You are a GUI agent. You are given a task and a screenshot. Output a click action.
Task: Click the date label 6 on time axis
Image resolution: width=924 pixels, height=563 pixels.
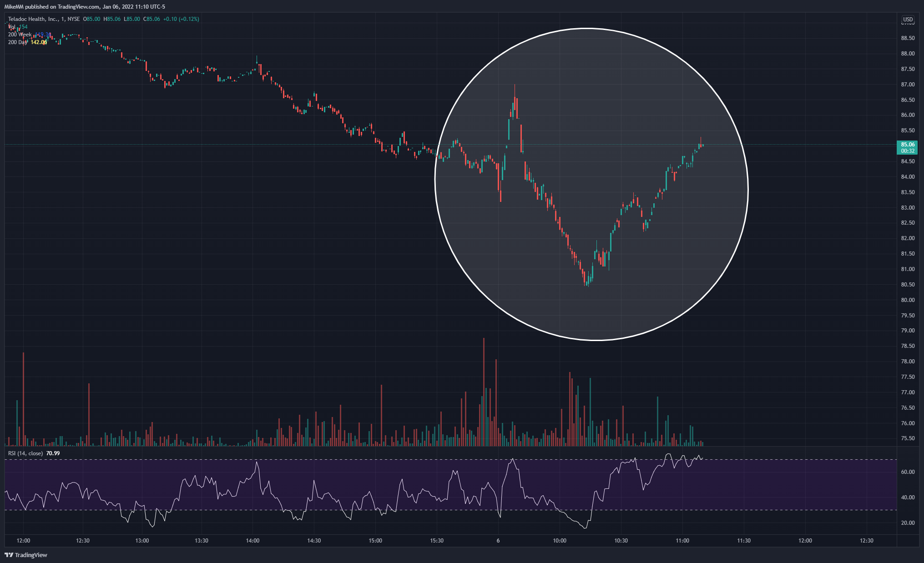coord(498,541)
